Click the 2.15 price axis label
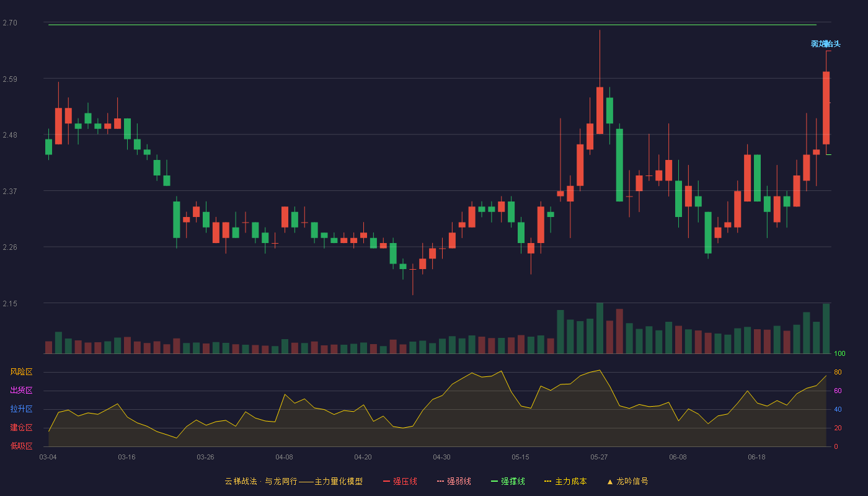Image resolution: width=868 pixels, height=496 pixels. point(10,304)
